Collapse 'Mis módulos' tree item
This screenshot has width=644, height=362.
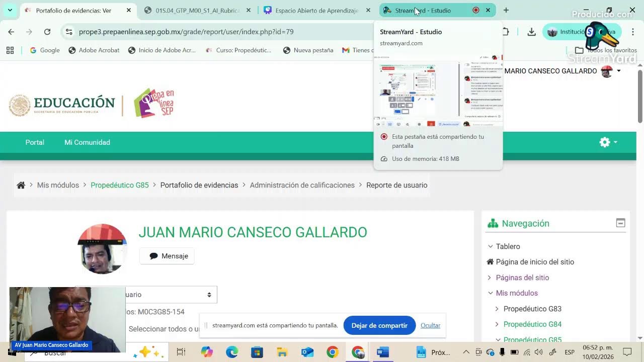491,293
